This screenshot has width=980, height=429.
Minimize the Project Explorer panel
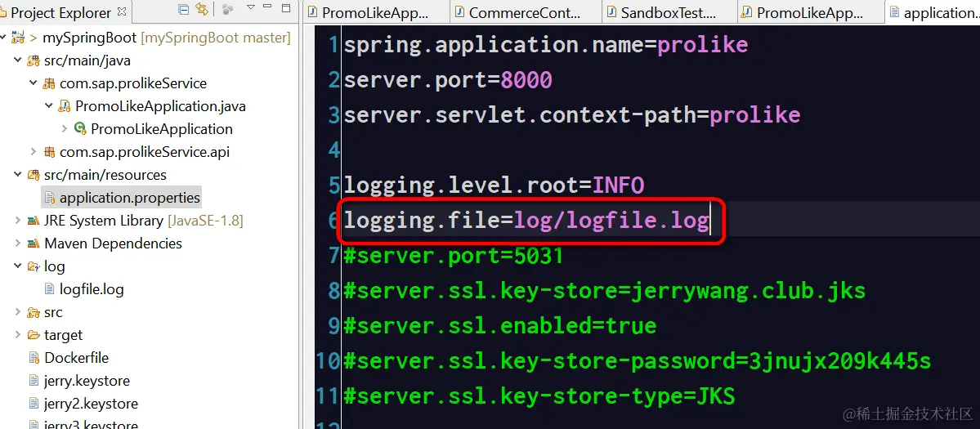269,7
